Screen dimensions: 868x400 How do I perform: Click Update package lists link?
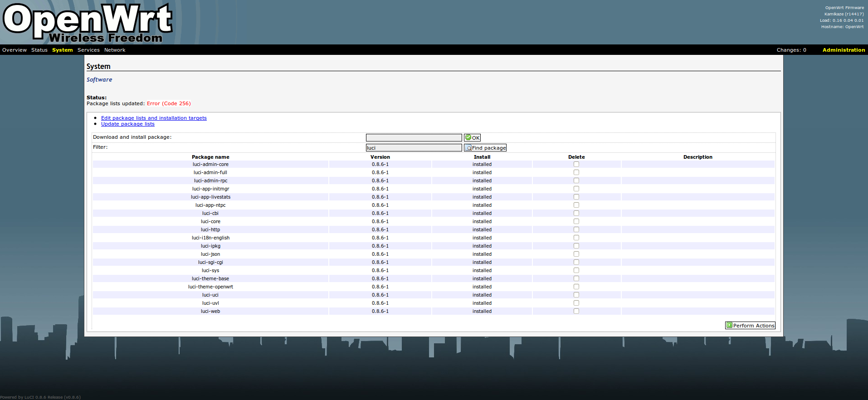click(128, 124)
